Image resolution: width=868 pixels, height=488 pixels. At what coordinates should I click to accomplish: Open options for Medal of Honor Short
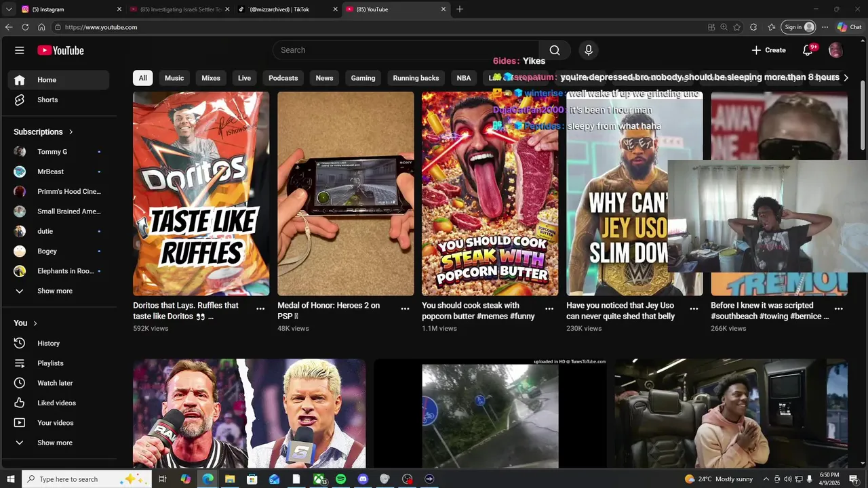[x=405, y=308]
